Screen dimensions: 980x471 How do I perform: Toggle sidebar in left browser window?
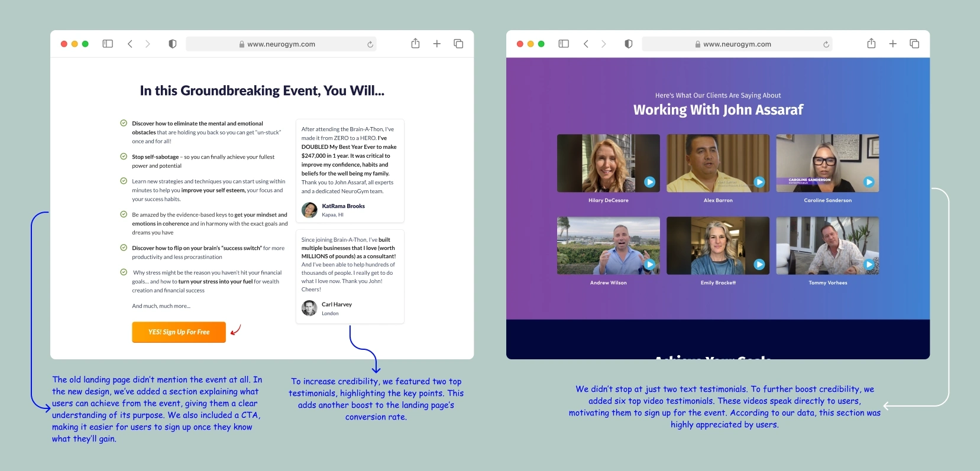(108, 44)
